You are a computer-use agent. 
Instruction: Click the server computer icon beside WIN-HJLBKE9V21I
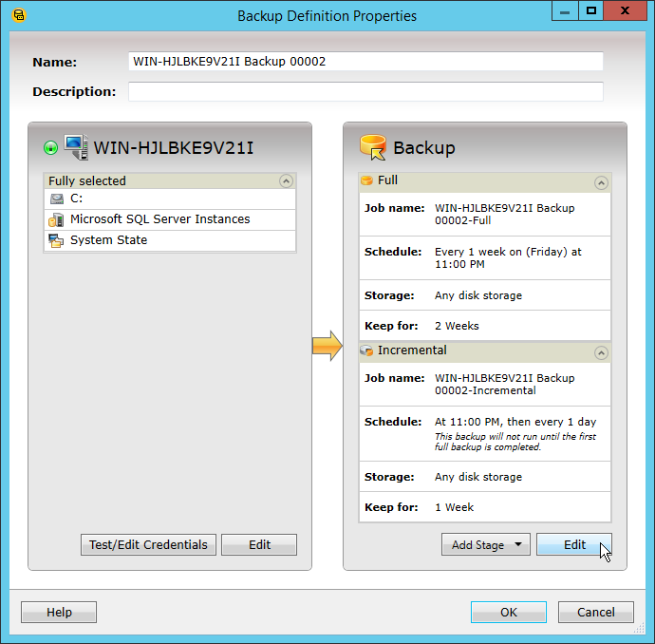[x=76, y=147]
